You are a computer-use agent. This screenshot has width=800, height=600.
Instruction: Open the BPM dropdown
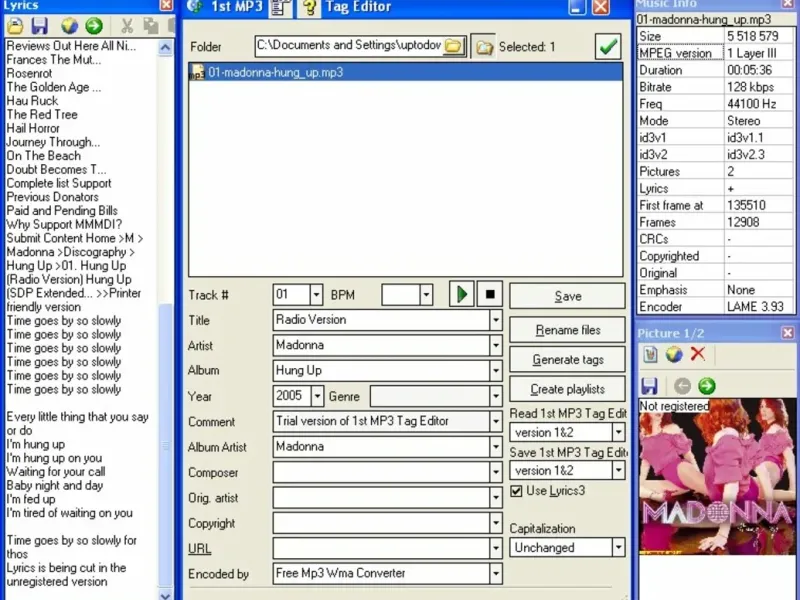pyautogui.click(x=426, y=294)
